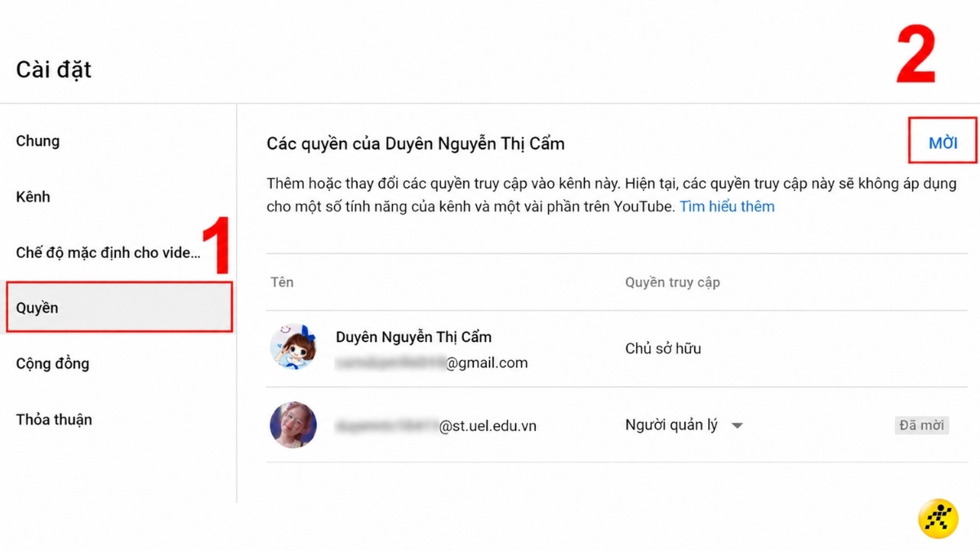Open the Kênh settings tab

(x=33, y=197)
